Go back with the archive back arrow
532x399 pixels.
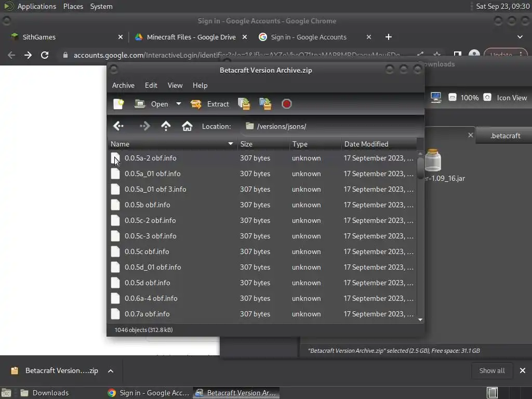118,126
